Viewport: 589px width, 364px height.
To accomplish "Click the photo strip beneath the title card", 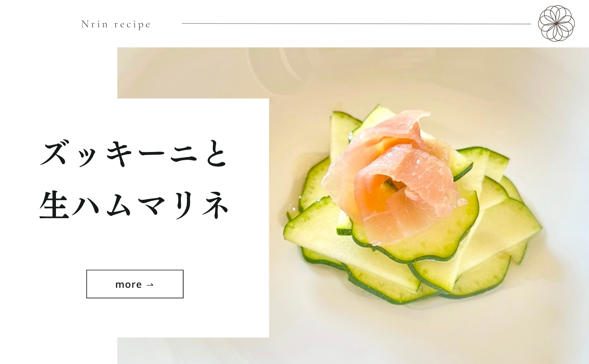I will click(193, 350).
